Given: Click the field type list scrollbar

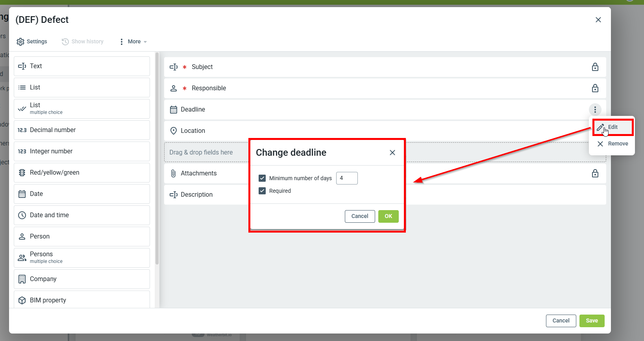Looking at the screenshot, I should pos(157,158).
